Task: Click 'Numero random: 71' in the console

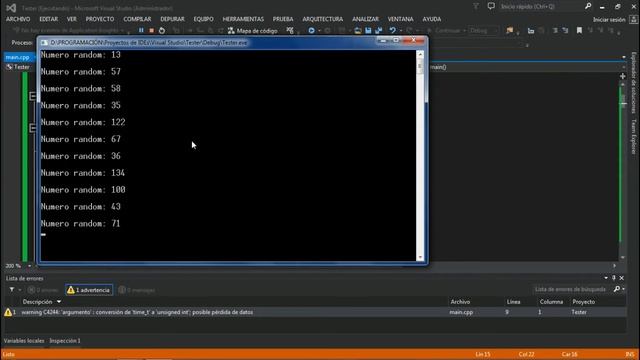Action: point(80,224)
